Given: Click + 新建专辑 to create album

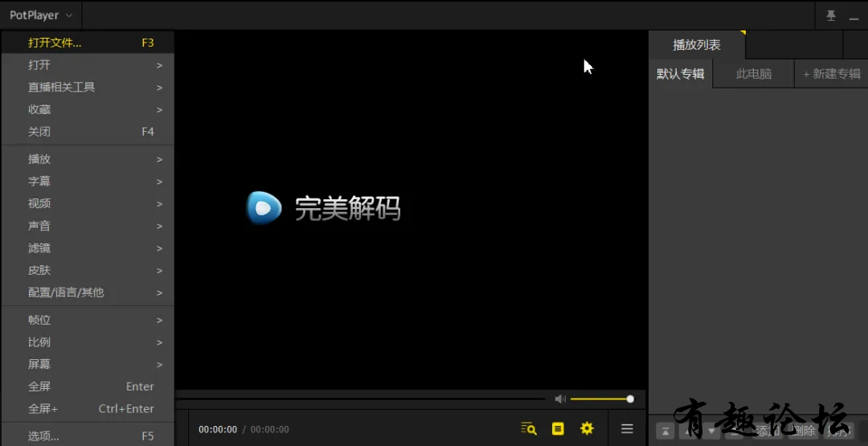Looking at the screenshot, I should (832, 74).
